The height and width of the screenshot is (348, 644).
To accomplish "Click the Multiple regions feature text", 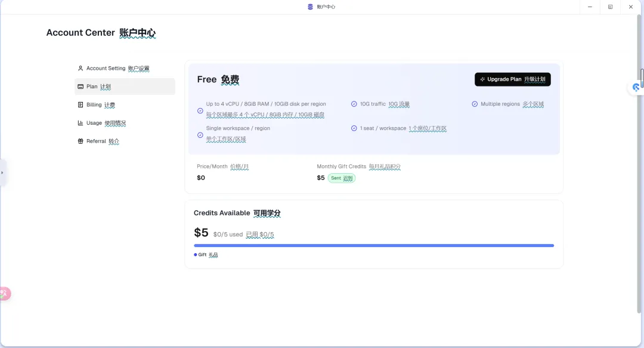I will tap(512, 104).
